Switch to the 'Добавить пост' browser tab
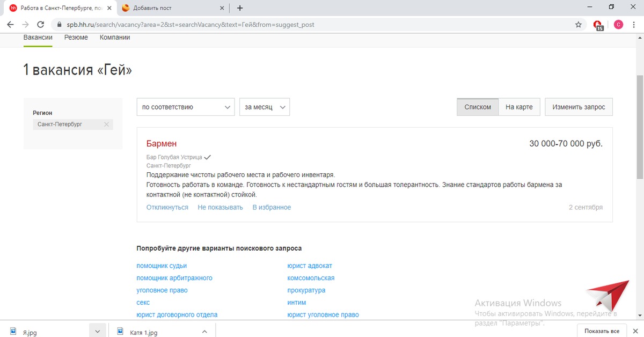This screenshot has width=644, height=337. pyautogui.click(x=171, y=8)
